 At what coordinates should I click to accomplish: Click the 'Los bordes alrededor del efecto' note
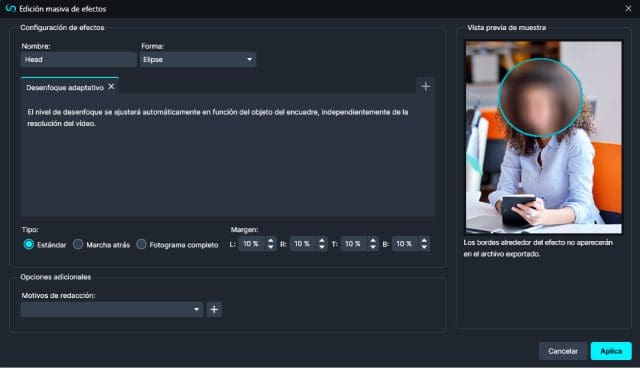[538, 248]
